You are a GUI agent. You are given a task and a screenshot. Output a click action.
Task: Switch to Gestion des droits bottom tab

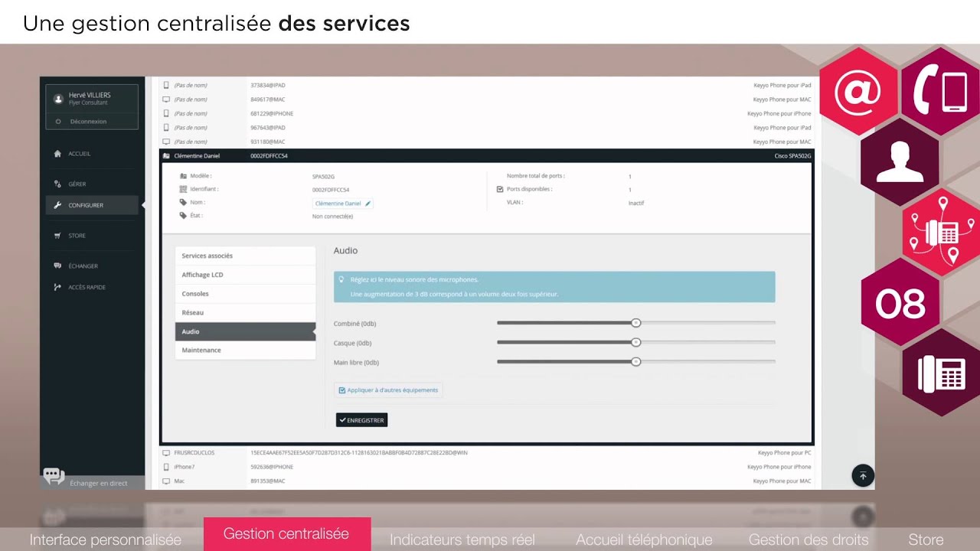(x=808, y=540)
